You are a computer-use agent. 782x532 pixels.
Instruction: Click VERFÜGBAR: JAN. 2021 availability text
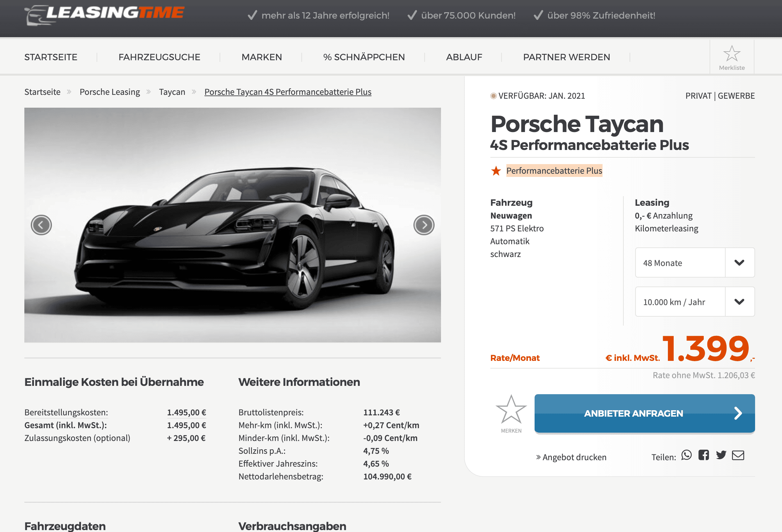(541, 96)
